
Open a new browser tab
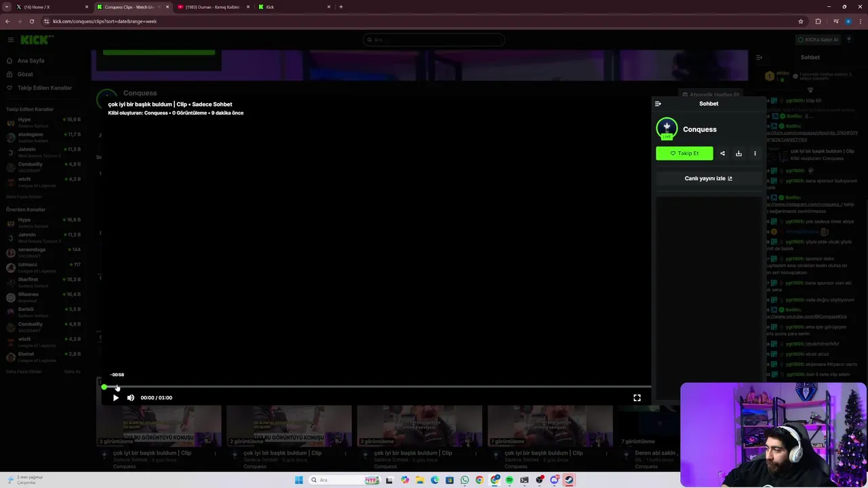point(341,7)
